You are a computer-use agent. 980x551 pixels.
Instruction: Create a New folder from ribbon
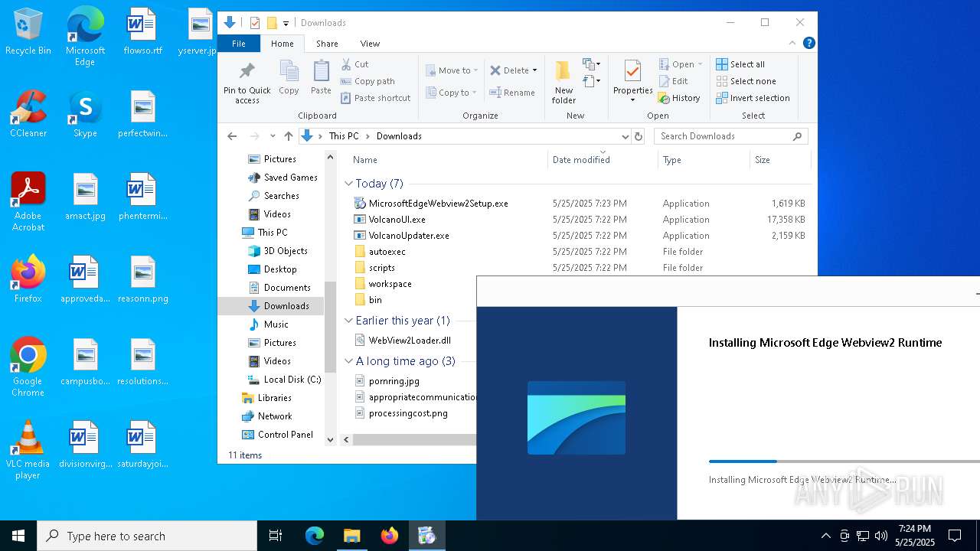[x=563, y=81]
